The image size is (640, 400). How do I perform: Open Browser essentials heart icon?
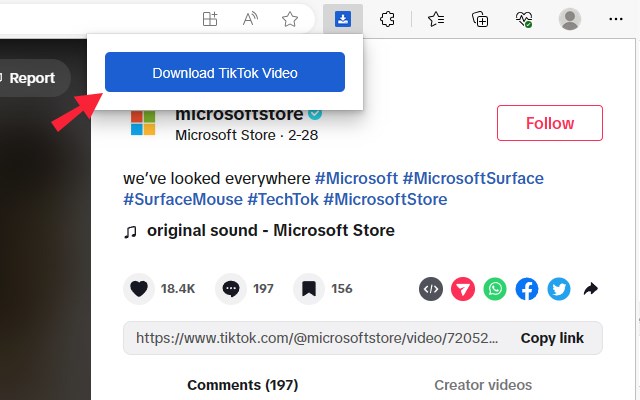[x=524, y=19]
